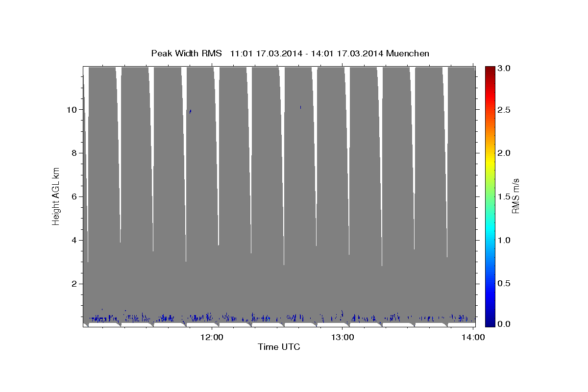588x392 pixels.
Task: Click the plot title 'Peak Width RMS'
Action: (186, 53)
